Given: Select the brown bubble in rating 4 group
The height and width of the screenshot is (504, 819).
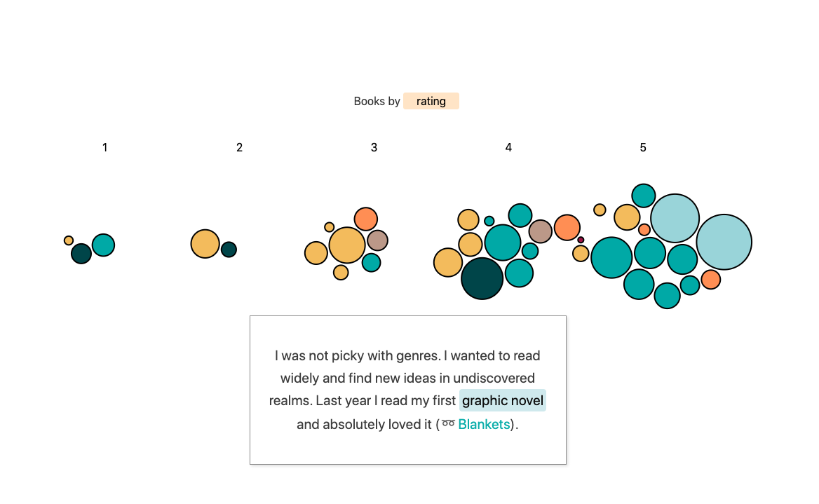Looking at the screenshot, I should pos(540,231).
